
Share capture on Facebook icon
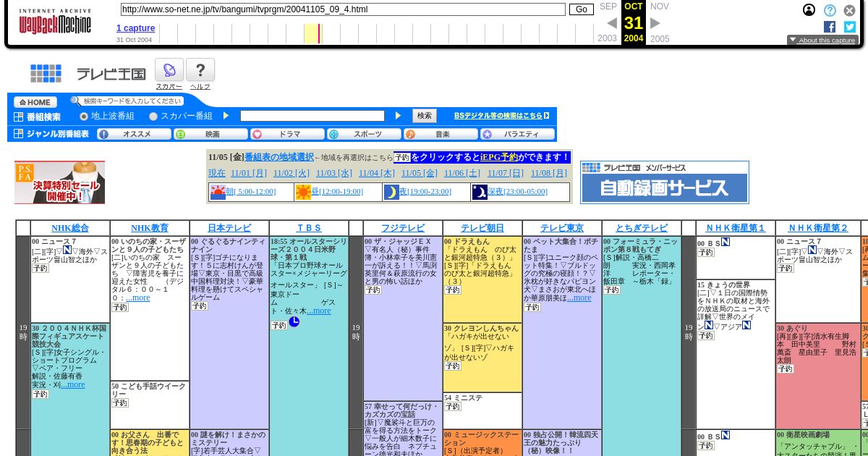click(830, 27)
